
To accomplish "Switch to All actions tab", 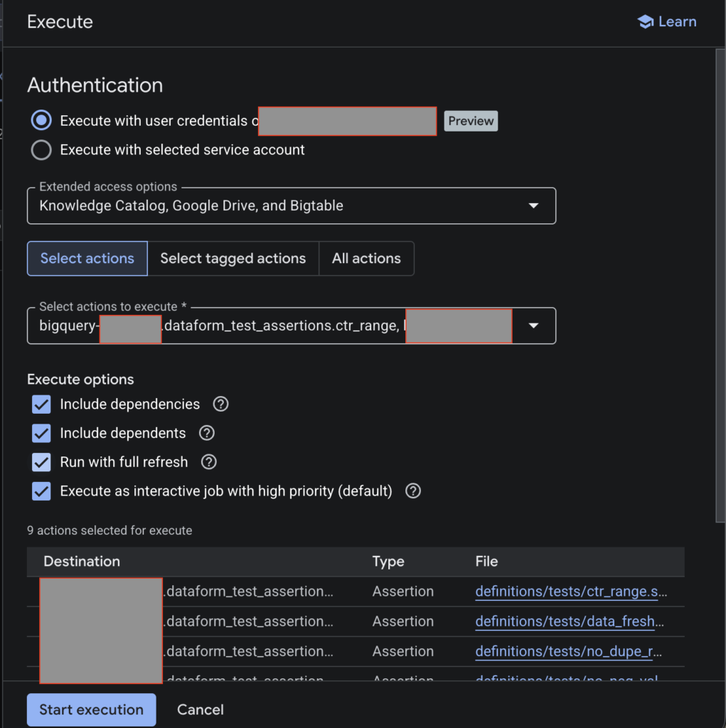I will click(366, 259).
